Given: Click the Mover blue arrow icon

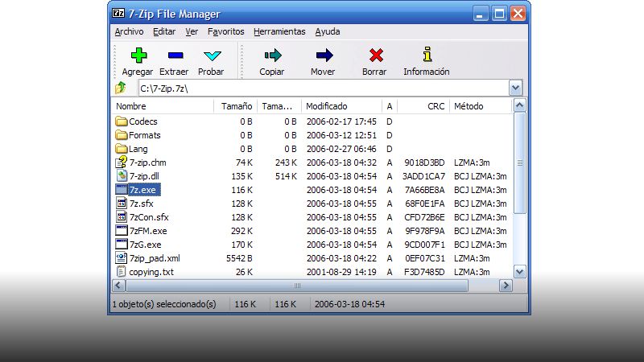Looking at the screenshot, I should pos(324,55).
